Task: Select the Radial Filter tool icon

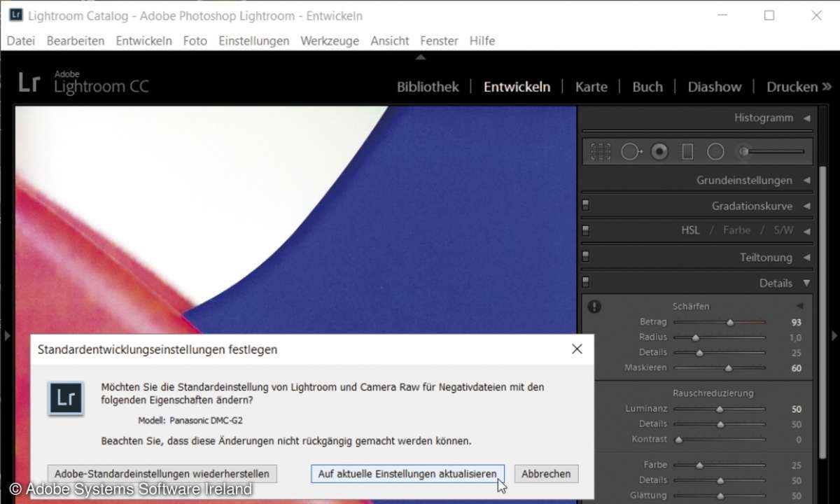Action: click(x=715, y=151)
